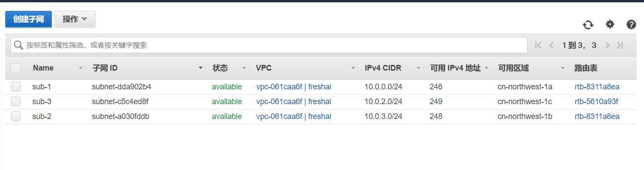644x170 pixels.
Task: Go to the first page arrow
Action: pyautogui.click(x=538, y=45)
